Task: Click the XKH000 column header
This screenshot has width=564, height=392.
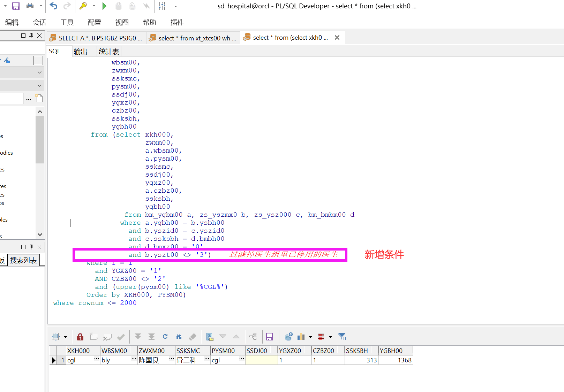Action: point(78,351)
